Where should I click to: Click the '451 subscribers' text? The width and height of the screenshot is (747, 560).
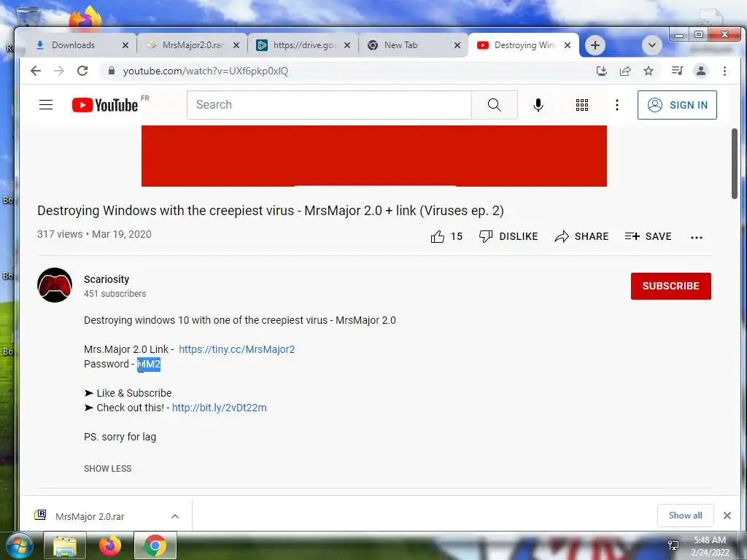(115, 294)
